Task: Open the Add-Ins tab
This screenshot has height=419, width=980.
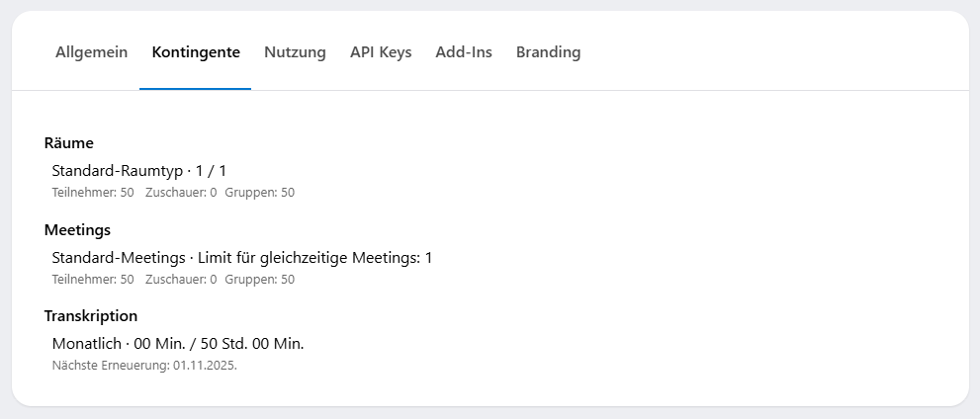Action: (464, 52)
